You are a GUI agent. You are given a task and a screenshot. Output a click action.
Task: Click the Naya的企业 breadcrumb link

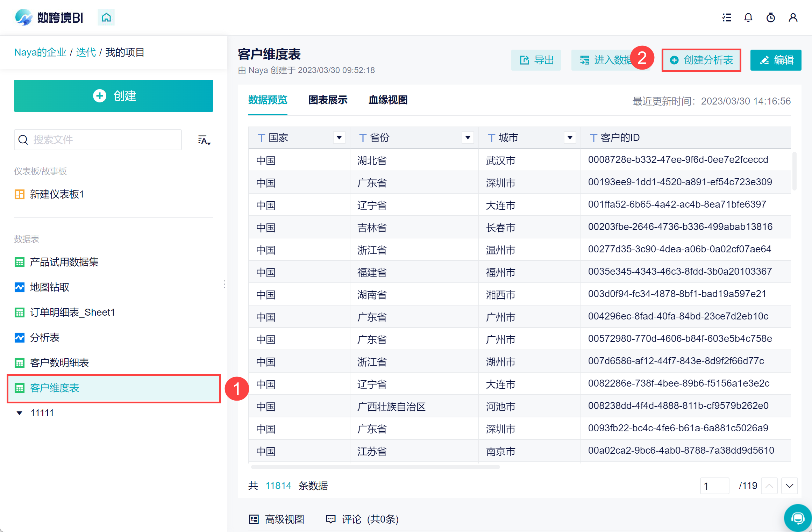40,52
